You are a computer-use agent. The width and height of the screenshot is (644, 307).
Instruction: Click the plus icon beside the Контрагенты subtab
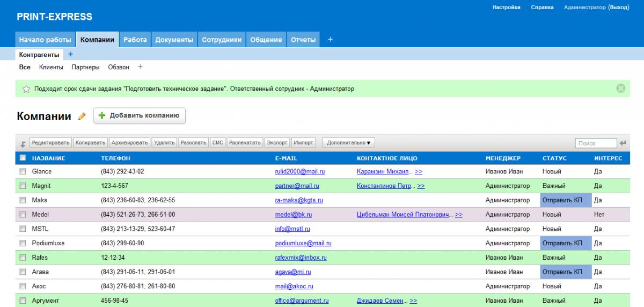70,54
